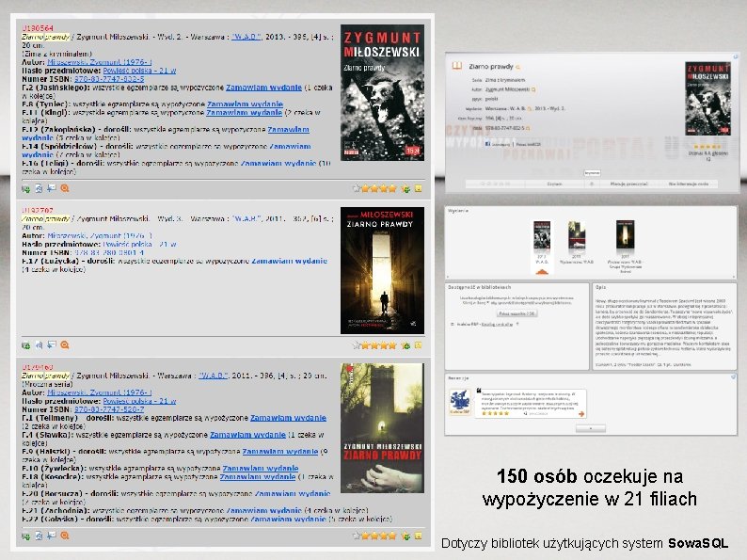Viewport: 747px width, 560px height.
Task: Click Zamawiam wydanie for F.18 (Kosocice)
Action: (258, 476)
